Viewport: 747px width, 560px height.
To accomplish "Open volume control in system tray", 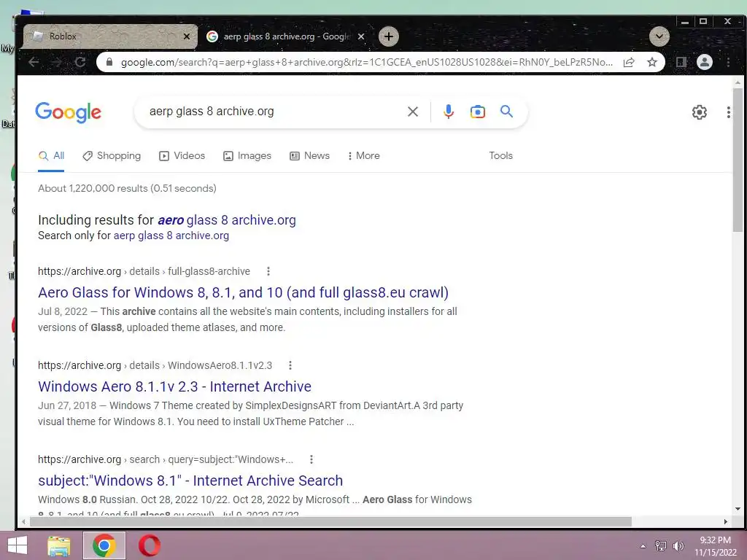I will click(678, 546).
